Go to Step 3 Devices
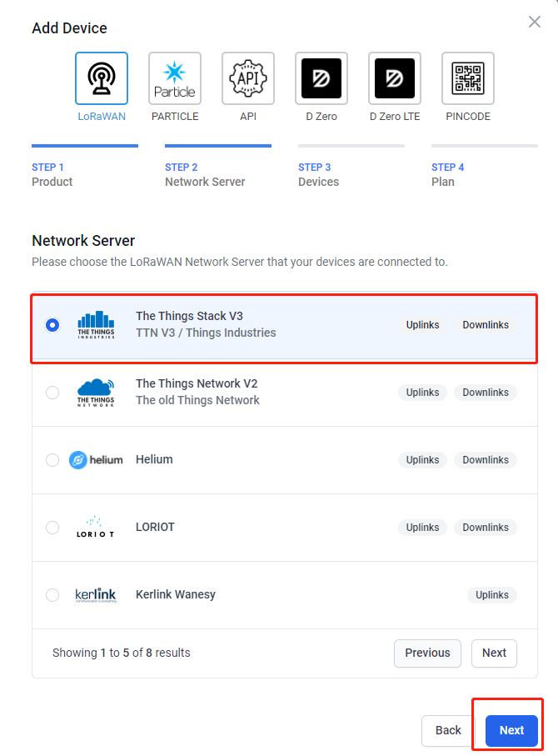The height and width of the screenshot is (756, 558). (351, 168)
